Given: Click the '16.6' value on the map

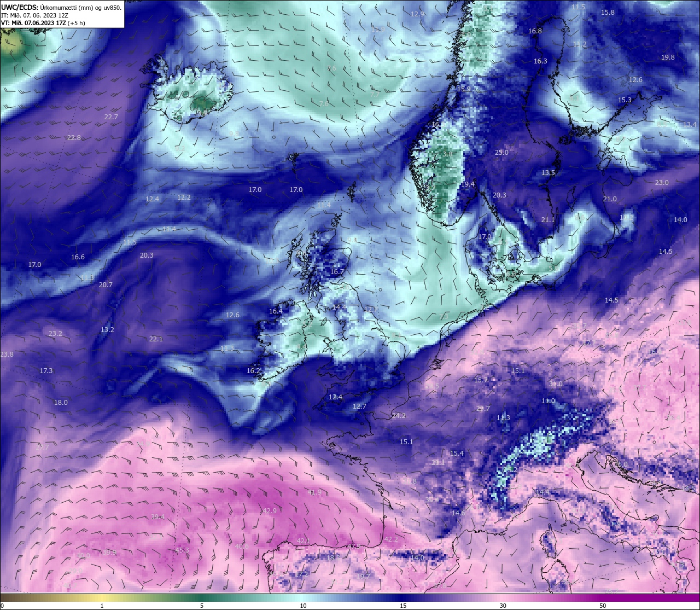Looking at the screenshot, I should pyautogui.click(x=78, y=257).
